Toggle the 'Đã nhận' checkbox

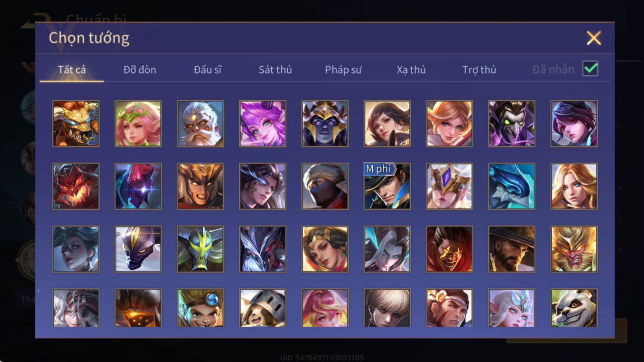pos(590,69)
